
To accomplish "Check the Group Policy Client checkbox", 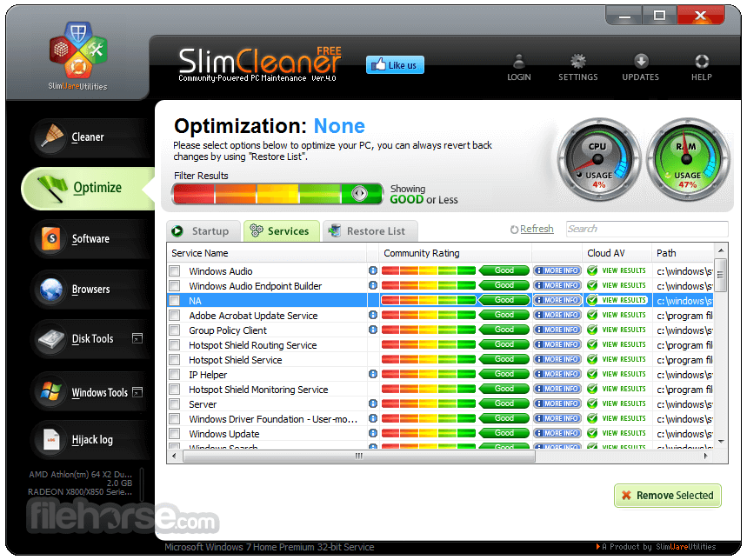I will [175, 330].
